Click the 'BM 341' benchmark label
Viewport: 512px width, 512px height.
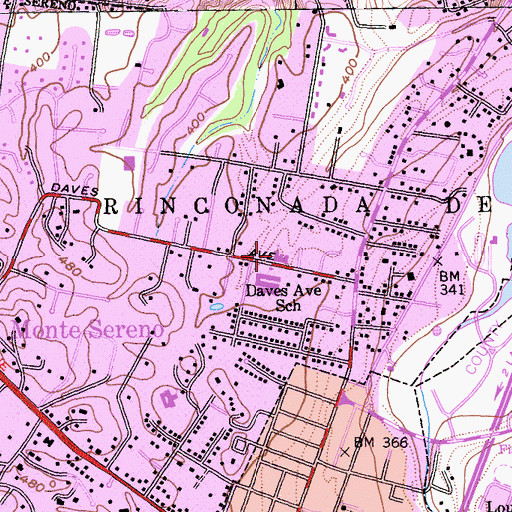click(x=452, y=283)
